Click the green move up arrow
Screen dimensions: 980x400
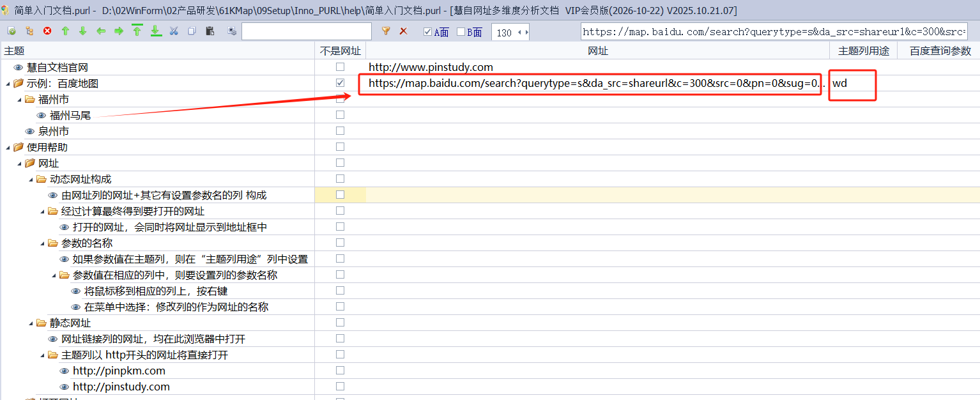click(65, 31)
